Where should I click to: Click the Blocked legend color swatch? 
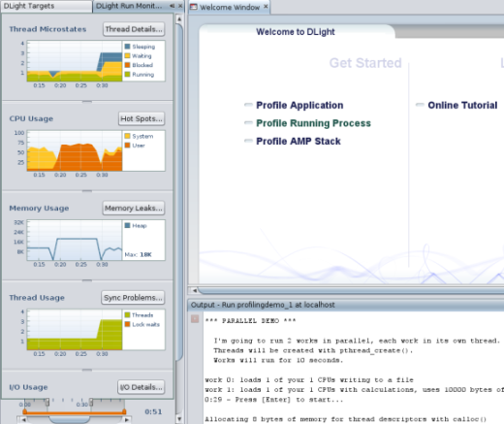click(x=127, y=65)
